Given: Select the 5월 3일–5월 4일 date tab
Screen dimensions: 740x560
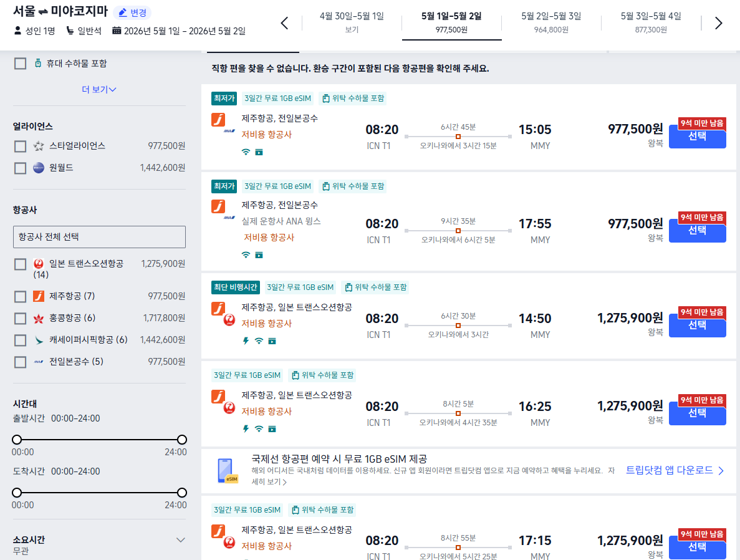Looking at the screenshot, I should [x=651, y=22].
